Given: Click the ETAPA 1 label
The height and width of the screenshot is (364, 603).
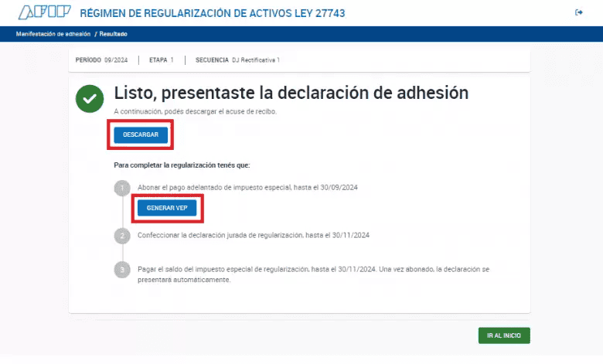Looking at the screenshot, I should coord(161,60).
